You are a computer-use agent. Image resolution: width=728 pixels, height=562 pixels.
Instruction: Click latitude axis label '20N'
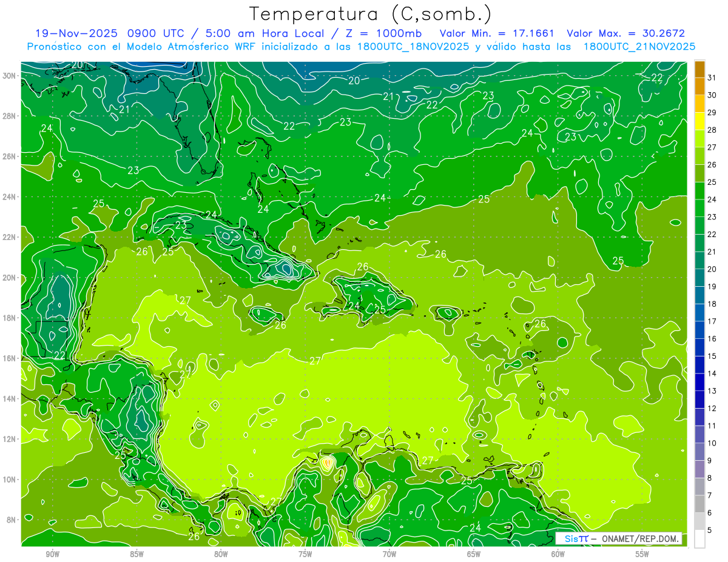(9, 278)
